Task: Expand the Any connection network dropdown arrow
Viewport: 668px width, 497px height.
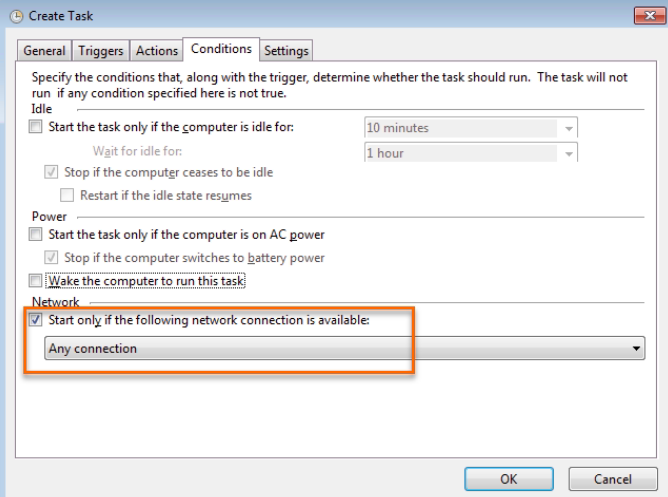Action: (636, 348)
